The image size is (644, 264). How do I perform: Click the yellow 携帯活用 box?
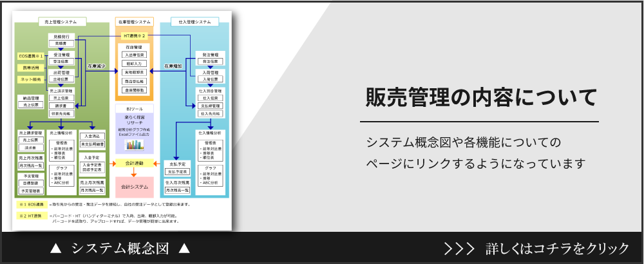pyautogui.click(x=30, y=68)
